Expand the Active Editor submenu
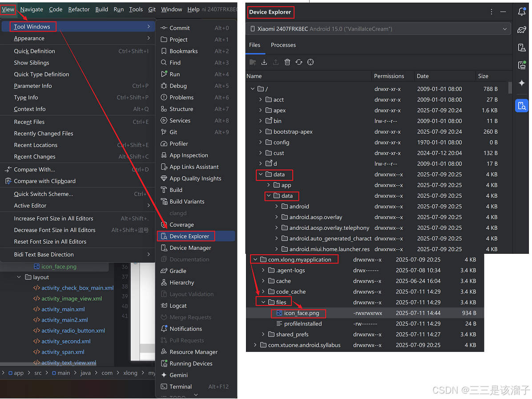 [x=78, y=205]
